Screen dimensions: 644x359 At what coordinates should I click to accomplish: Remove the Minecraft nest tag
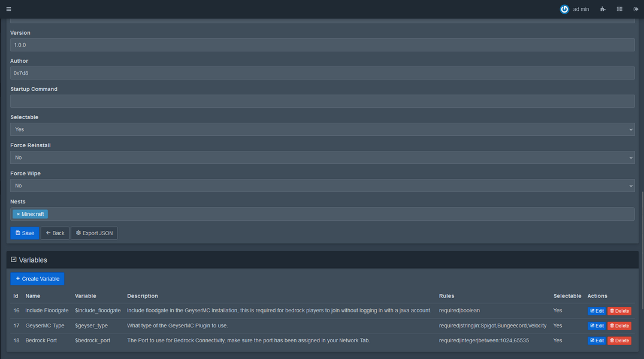pos(18,214)
